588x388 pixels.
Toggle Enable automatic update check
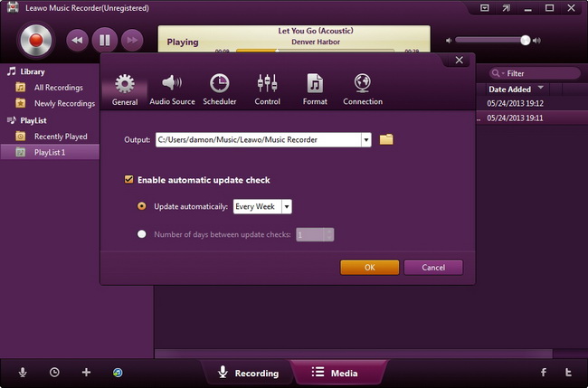point(128,180)
